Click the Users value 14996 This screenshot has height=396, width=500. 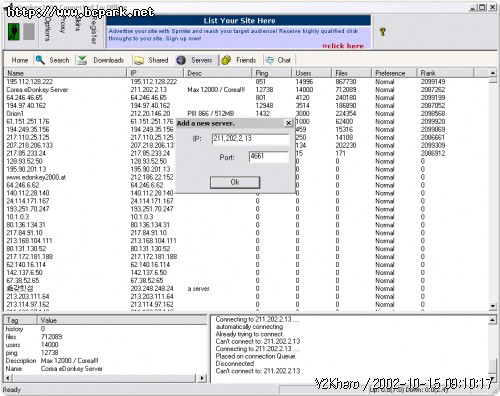(304, 82)
